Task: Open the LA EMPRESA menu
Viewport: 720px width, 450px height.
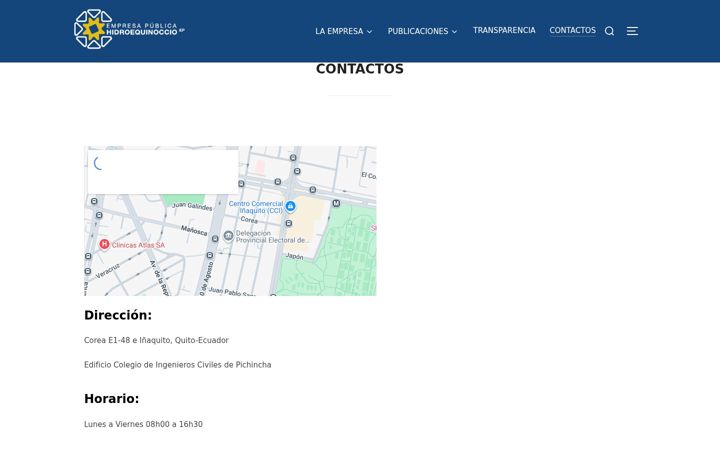Action: point(339,31)
